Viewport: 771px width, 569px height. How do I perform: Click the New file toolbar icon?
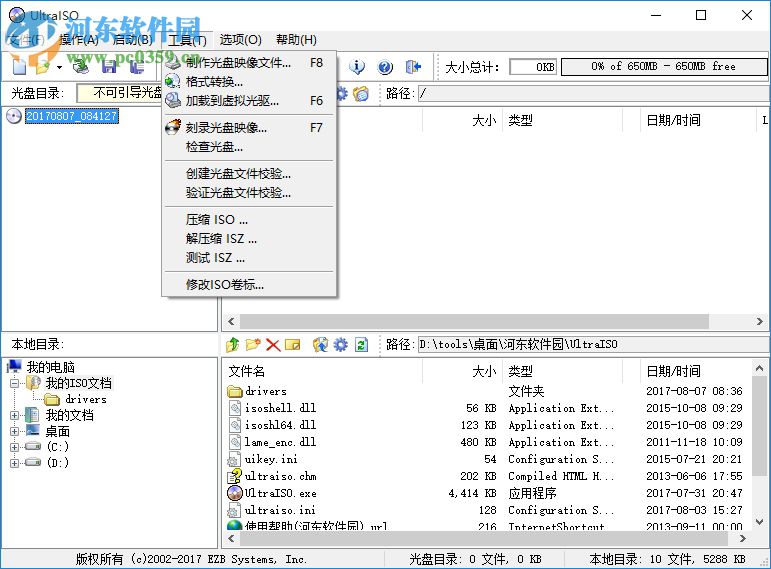pyautogui.click(x=20, y=66)
